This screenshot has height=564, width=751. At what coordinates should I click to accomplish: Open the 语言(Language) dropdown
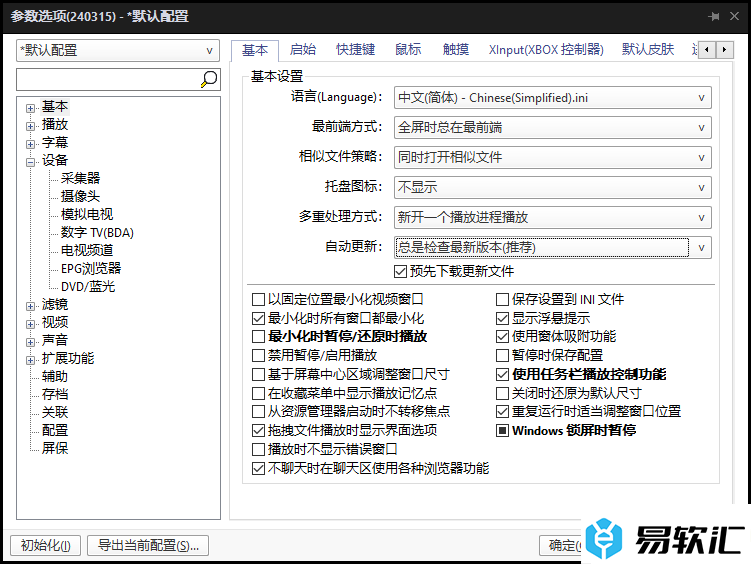tap(552, 98)
